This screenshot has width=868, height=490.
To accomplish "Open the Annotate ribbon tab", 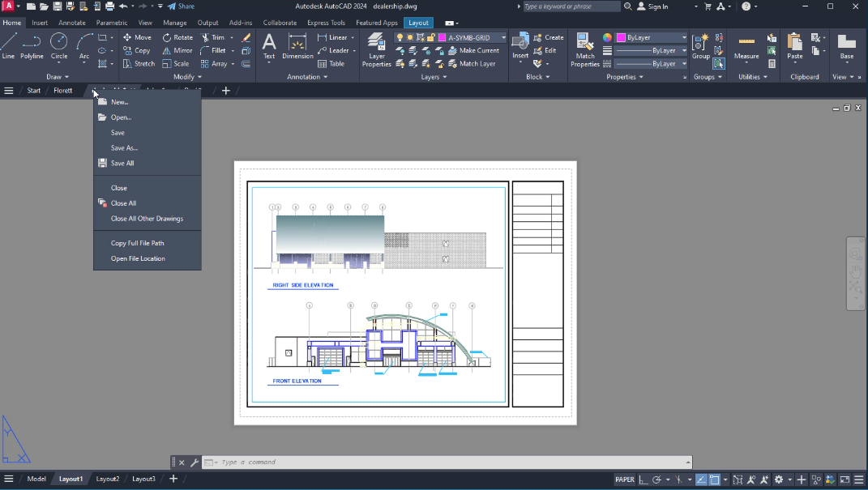I will [x=72, y=23].
